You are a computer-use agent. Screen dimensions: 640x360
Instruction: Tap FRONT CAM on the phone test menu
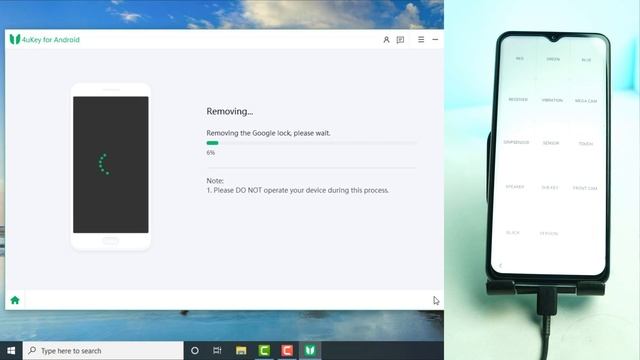585,188
